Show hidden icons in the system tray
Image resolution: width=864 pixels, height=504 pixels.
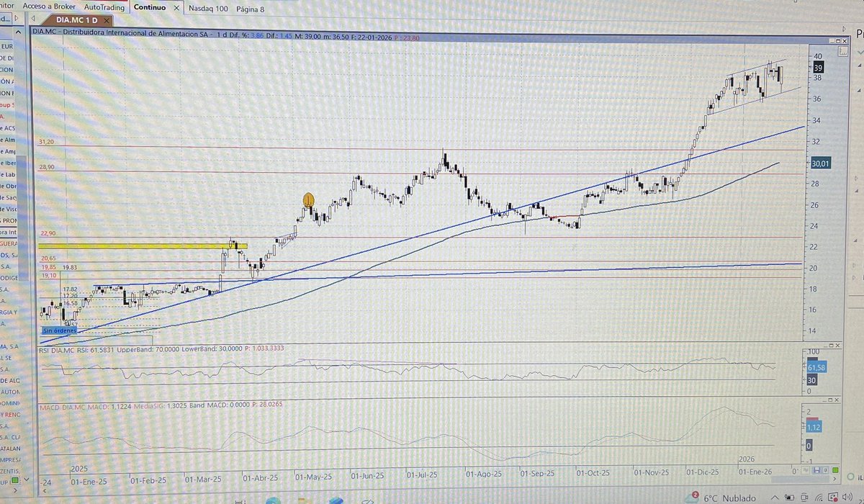pyautogui.click(x=775, y=498)
